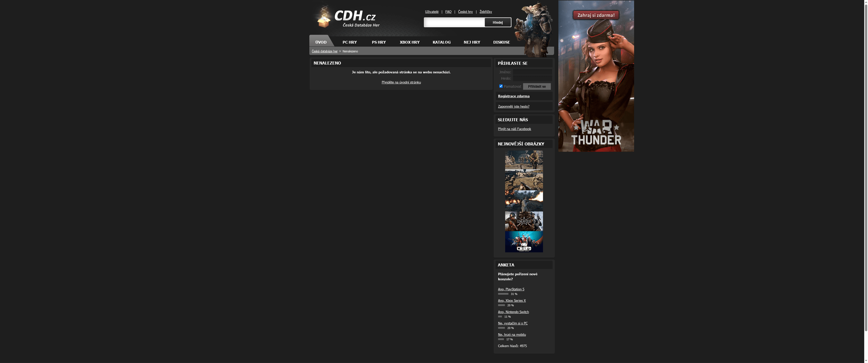Image resolution: width=868 pixels, height=363 pixels.
Task: Click Zapomněli jste heslo link
Action: pyautogui.click(x=513, y=106)
